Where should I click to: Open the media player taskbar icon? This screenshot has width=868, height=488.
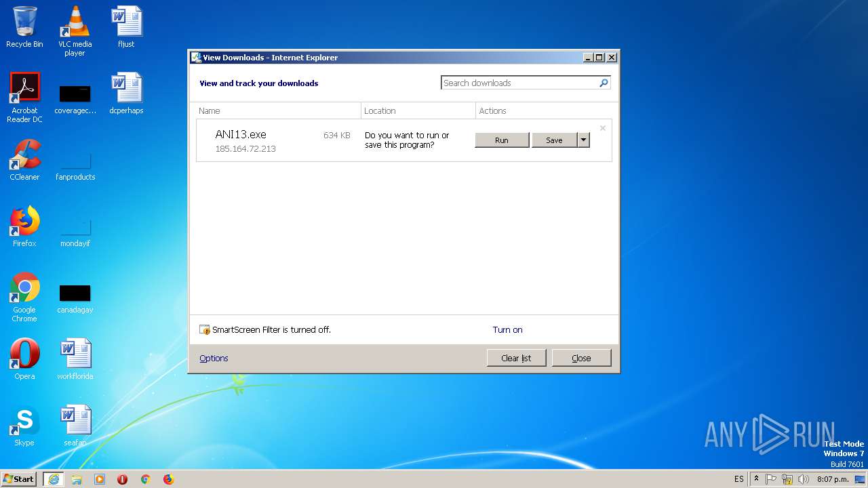click(x=100, y=479)
